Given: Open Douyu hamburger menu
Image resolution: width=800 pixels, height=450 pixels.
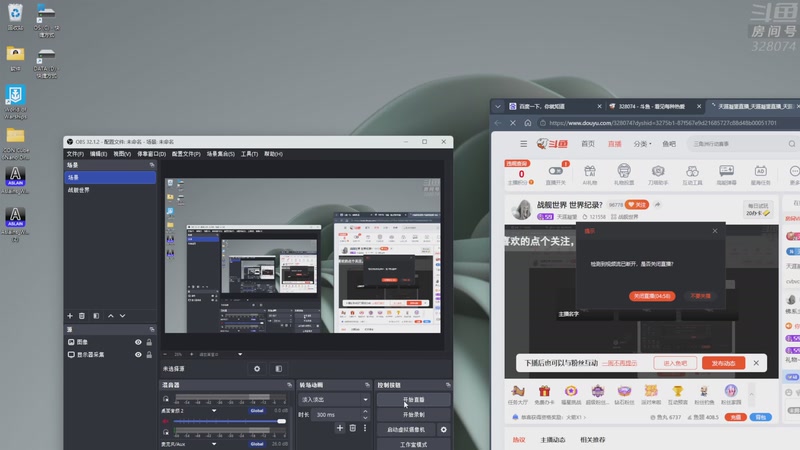Looking at the screenshot, I should [523, 144].
